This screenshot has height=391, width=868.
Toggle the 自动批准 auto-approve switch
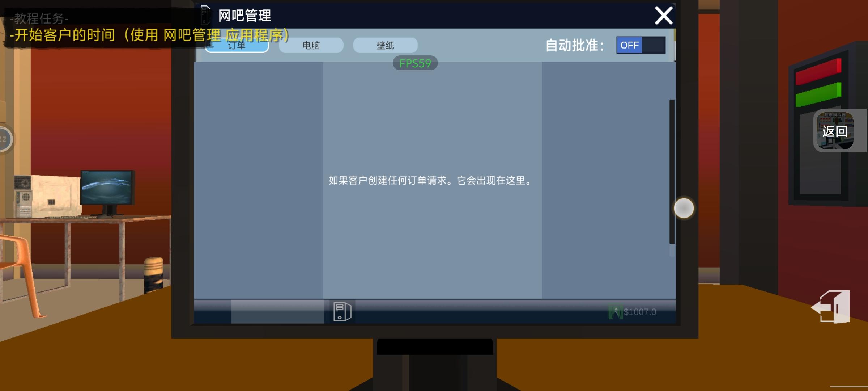(x=641, y=45)
